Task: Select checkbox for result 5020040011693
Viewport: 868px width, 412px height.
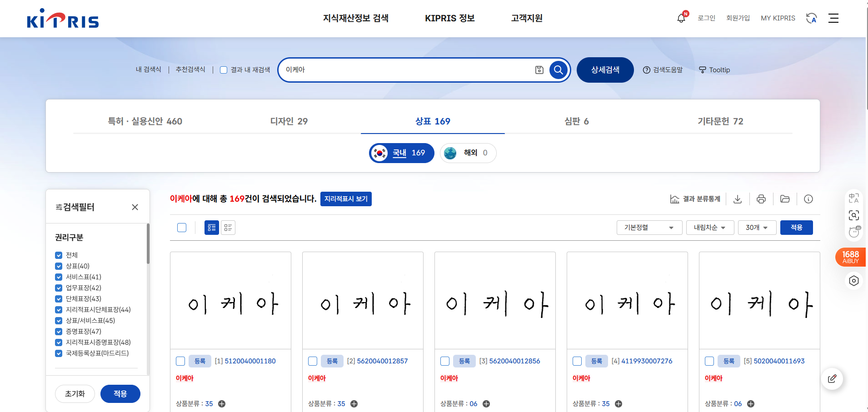Action: point(709,361)
